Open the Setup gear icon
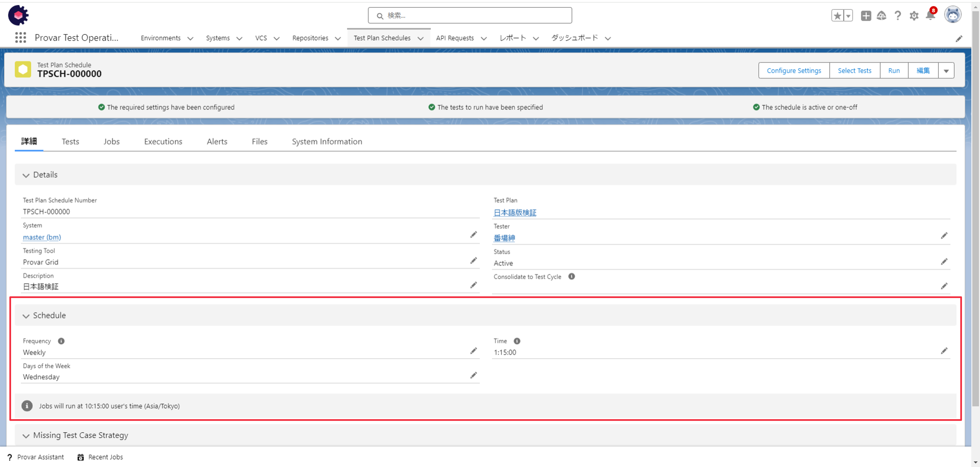980x467 pixels. (x=914, y=16)
